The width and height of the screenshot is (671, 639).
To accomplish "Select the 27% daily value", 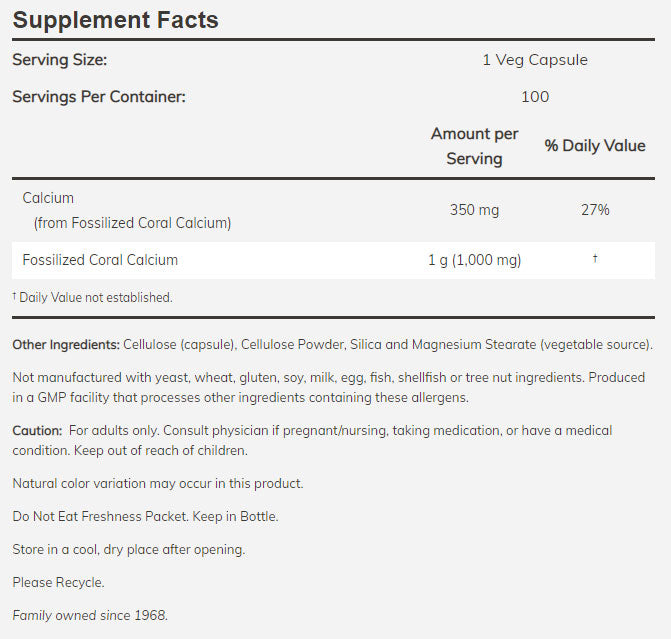I will tap(595, 210).
